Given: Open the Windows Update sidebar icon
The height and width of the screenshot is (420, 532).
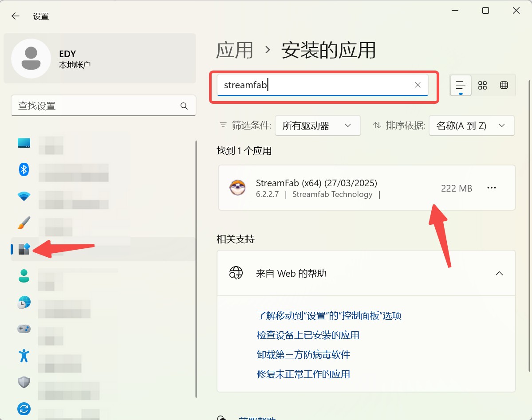Looking at the screenshot, I should [x=24, y=409].
